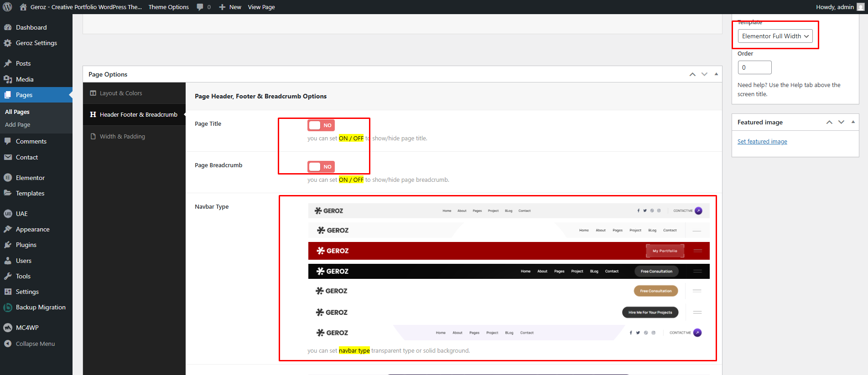This screenshot has width=868, height=375.
Task: Move Featured image panel down with chevron
Action: point(841,122)
